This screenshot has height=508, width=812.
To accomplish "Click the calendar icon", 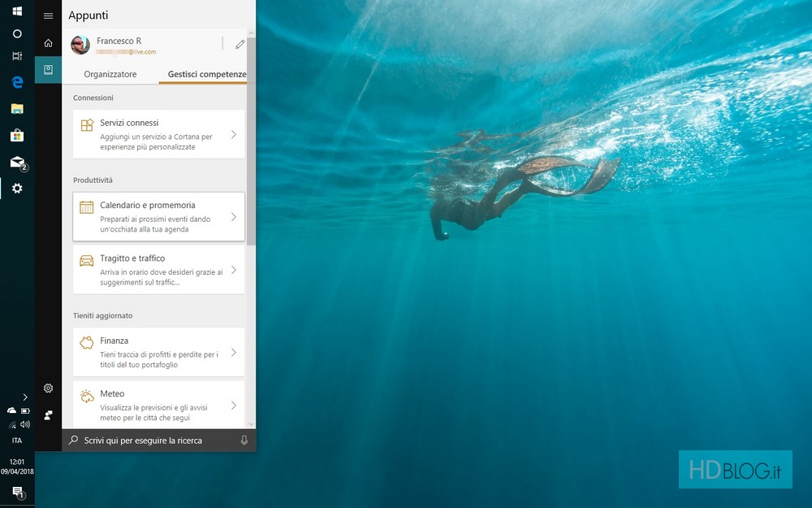I will click(x=87, y=207).
